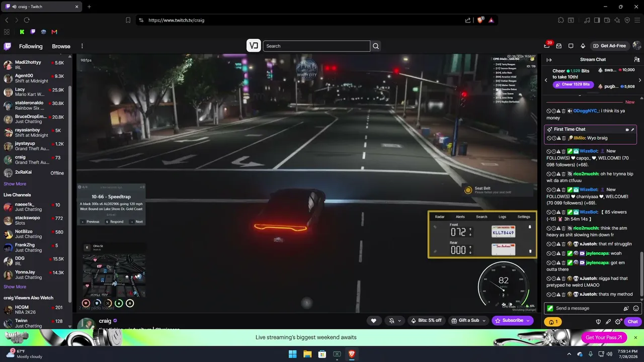
Task: Open the browser hamburger main menu
Action: (637, 20)
